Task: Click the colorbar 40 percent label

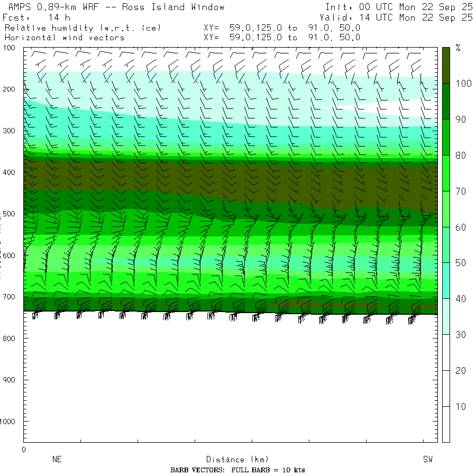Action: click(461, 299)
